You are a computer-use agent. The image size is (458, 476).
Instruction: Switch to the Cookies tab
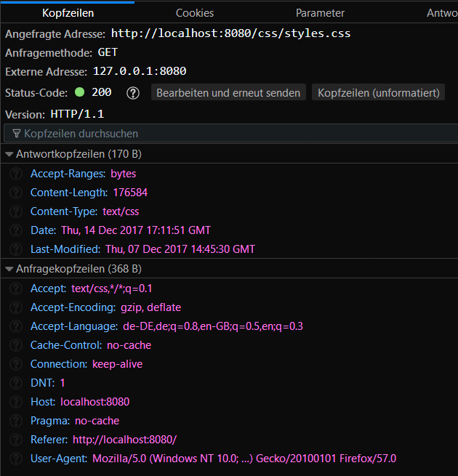point(195,13)
